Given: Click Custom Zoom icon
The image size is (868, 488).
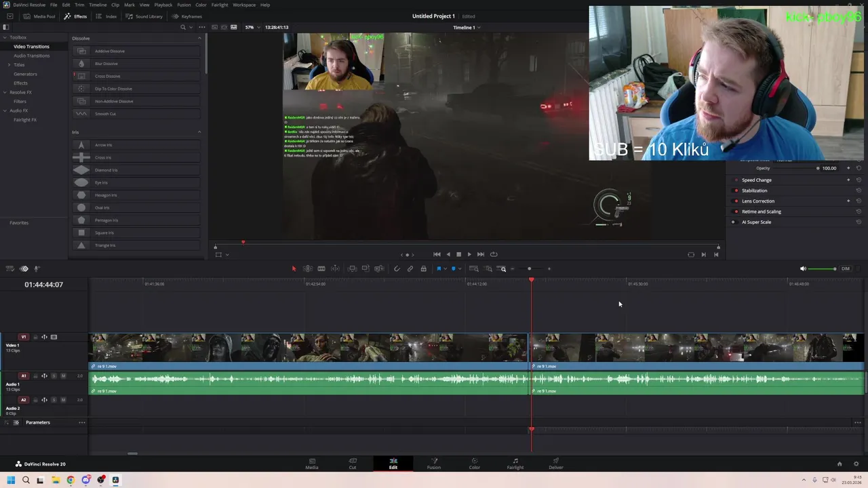Looking at the screenshot, I should 502,268.
